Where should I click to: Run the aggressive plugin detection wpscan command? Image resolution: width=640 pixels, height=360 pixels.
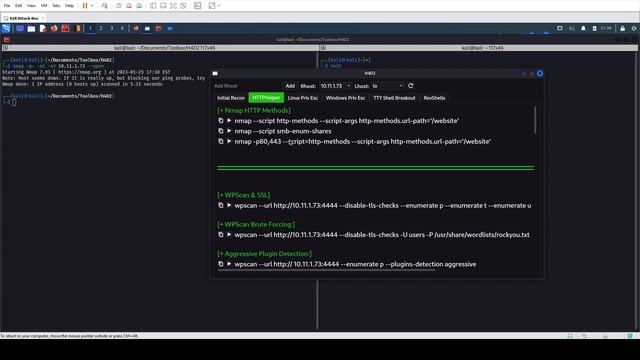[x=229, y=264]
